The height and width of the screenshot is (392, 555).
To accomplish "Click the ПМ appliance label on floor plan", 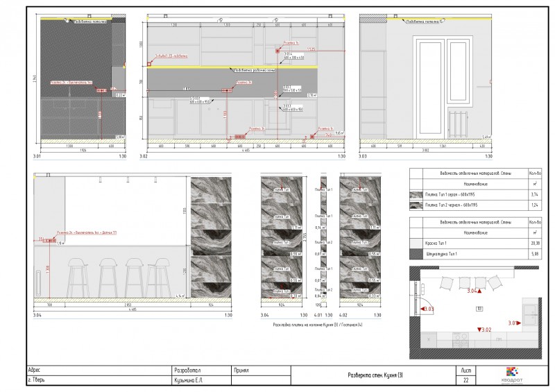I will pyautogui.click(x=499, y=339).
